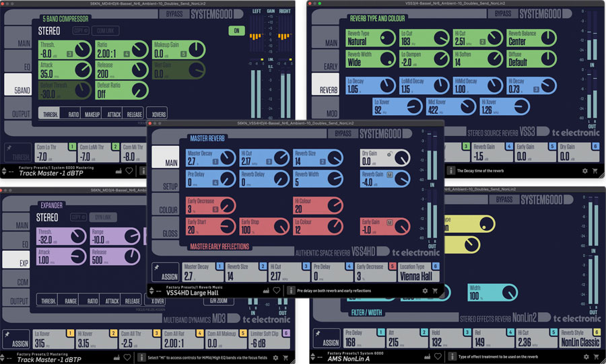Toggle BYPASS in the NonLin2 window
This screenshot has height=364, width=606.
[504, 200]
